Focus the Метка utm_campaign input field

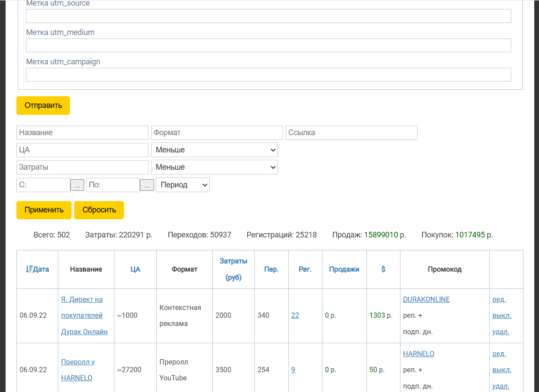[x=268, y=75]
